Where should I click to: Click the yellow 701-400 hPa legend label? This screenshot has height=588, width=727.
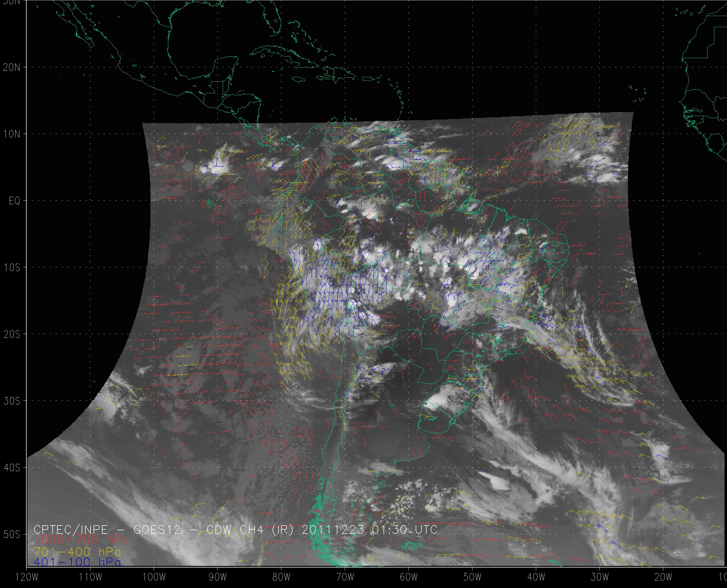click(77, 551)
